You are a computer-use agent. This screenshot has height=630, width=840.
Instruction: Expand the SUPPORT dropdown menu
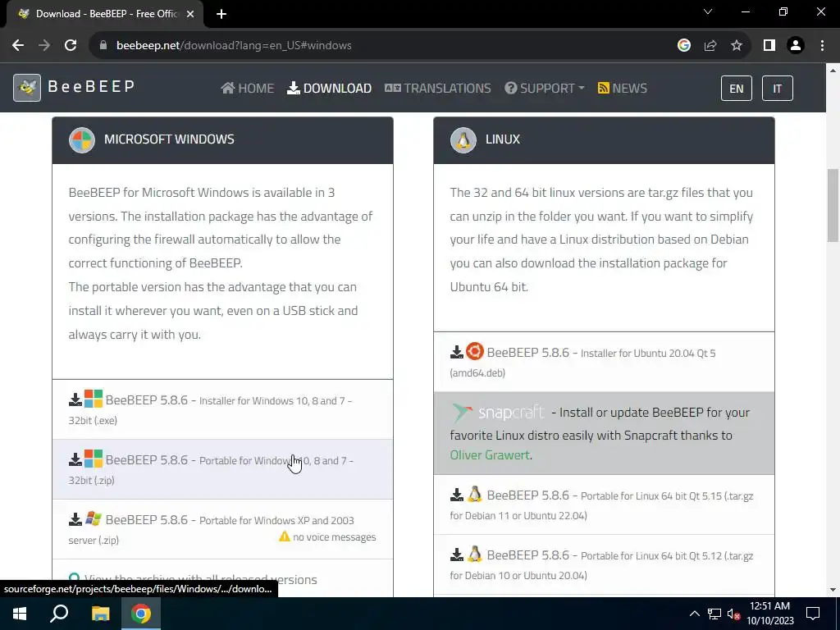coord(545,89)
